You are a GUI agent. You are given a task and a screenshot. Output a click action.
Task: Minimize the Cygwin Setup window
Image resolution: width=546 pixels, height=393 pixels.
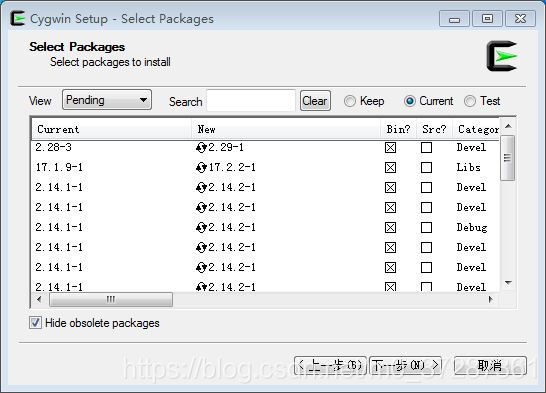pos(454,19)
